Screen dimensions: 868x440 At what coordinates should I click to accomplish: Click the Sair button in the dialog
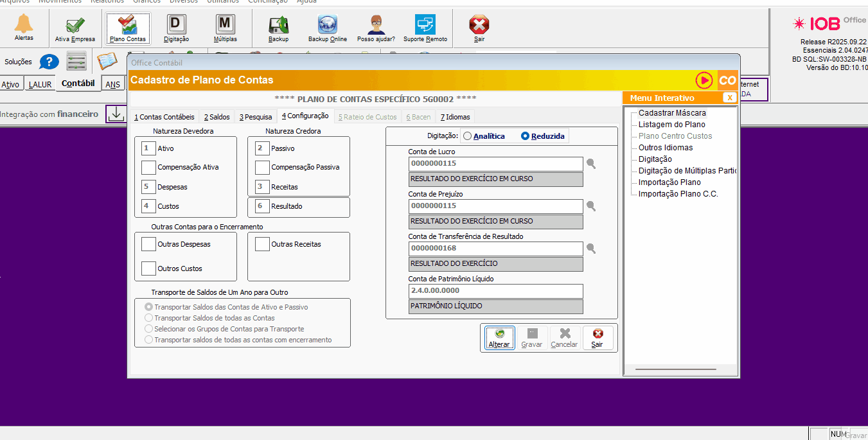598,338
